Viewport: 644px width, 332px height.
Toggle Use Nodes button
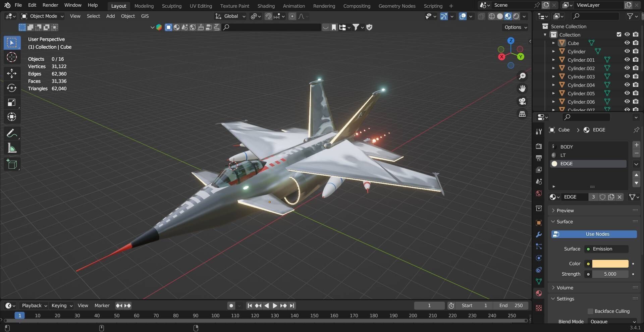pyautogui.click(x=594, y=234)
